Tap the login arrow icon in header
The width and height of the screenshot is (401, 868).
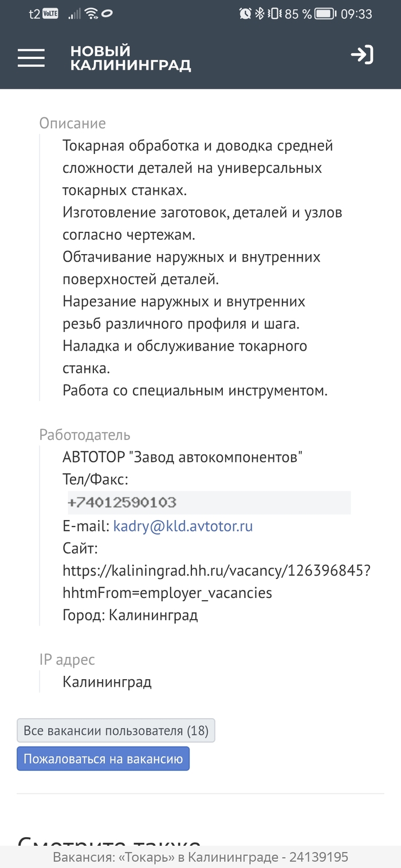click(362, 56)
